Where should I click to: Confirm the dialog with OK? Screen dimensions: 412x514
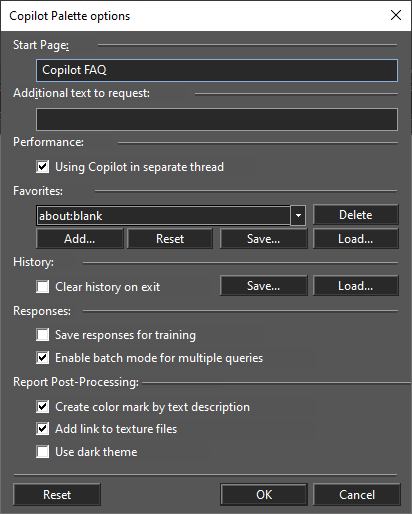tap(264, 495)
